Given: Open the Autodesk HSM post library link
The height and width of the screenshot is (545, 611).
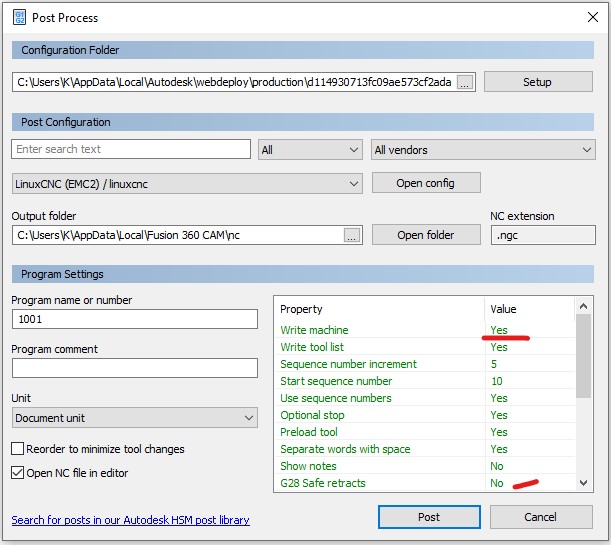Looking at the screenshot, I should point(130,520).
